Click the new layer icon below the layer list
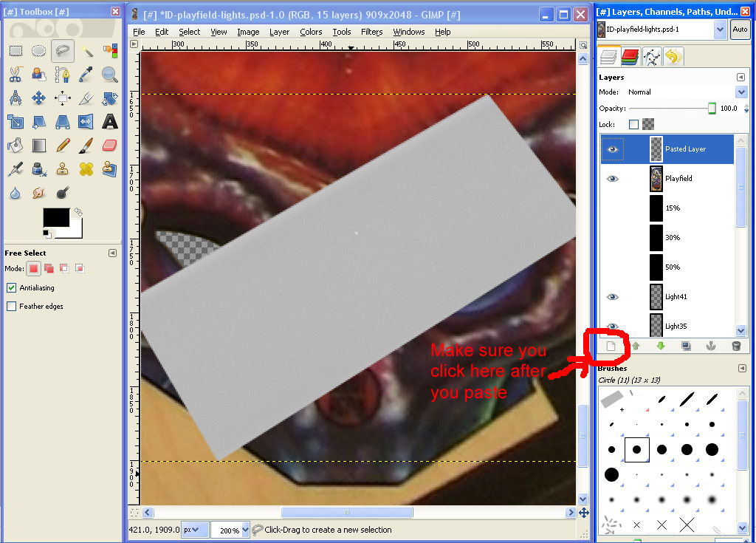The height and width of the screenshot is (543, 756). [611, 346]
